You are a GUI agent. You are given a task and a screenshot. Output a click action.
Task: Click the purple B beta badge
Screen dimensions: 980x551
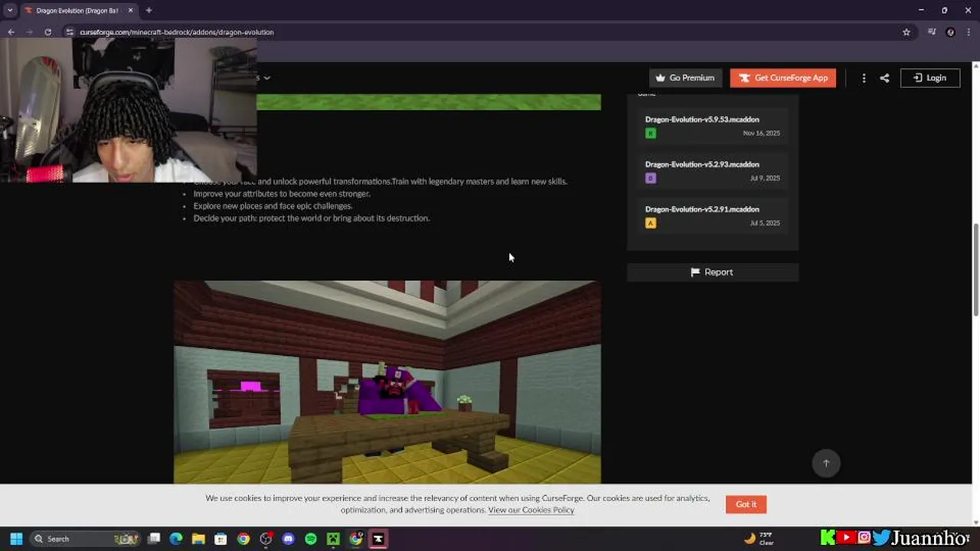click(651, 178)
